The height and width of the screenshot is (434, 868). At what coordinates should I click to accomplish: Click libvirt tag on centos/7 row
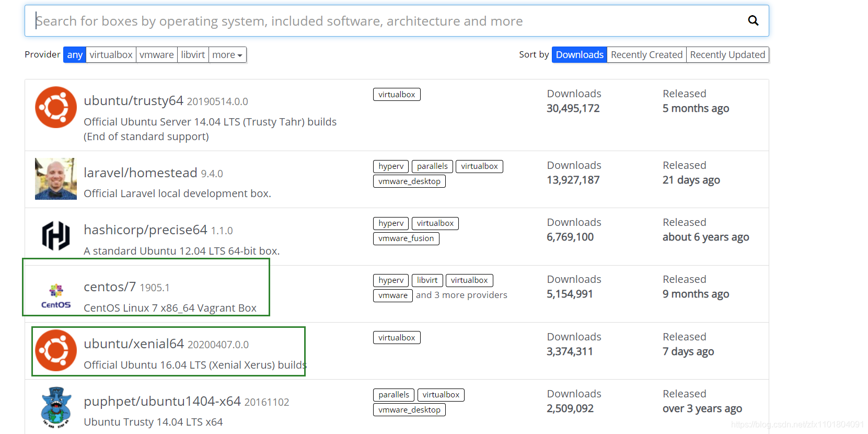(x=427, y=280)
